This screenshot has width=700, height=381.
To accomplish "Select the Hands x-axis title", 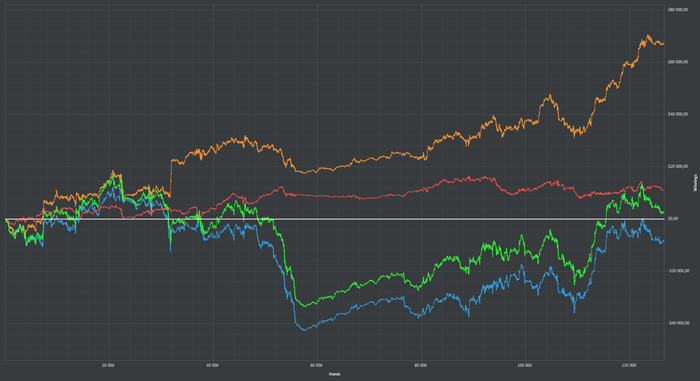I will pyautogui.click(x=334, y=374).
